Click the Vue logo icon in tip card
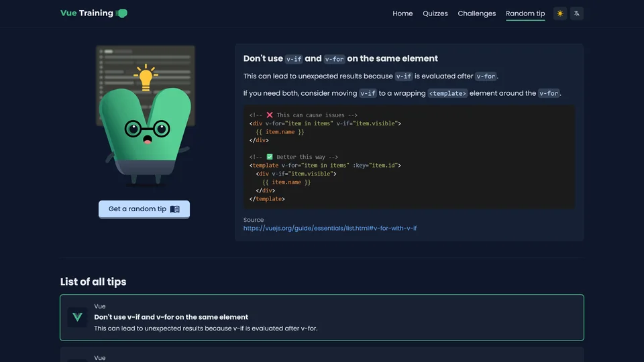 pos(77,317)
